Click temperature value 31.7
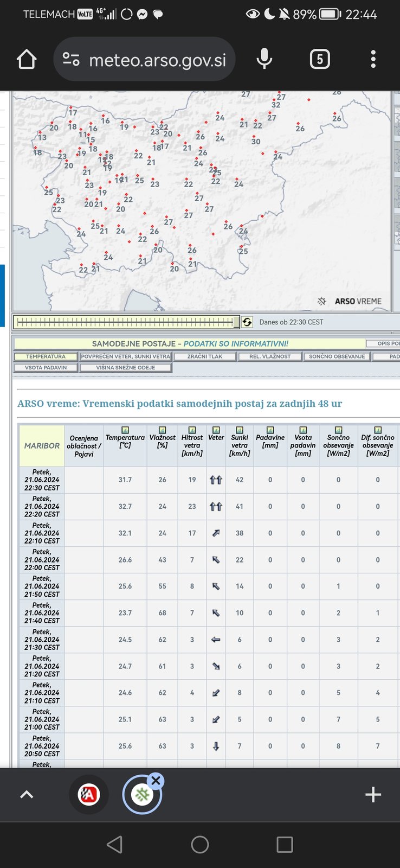This screenshot has height=868, width=400. tap(125, 480)
